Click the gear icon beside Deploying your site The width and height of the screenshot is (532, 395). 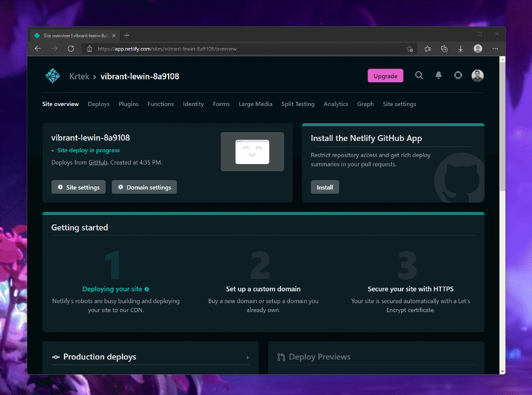tap(147, 289)
